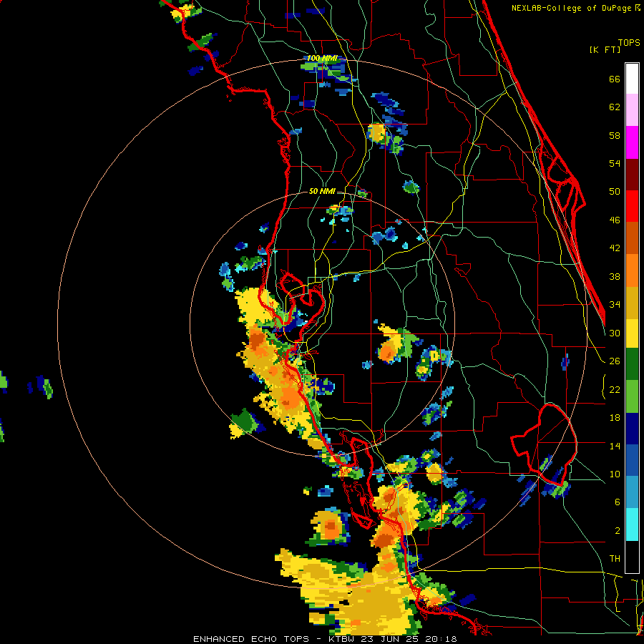Viewport: 644px width, 644px height.
Task: Click the light pink legend swatch
Action: [632, 110]
